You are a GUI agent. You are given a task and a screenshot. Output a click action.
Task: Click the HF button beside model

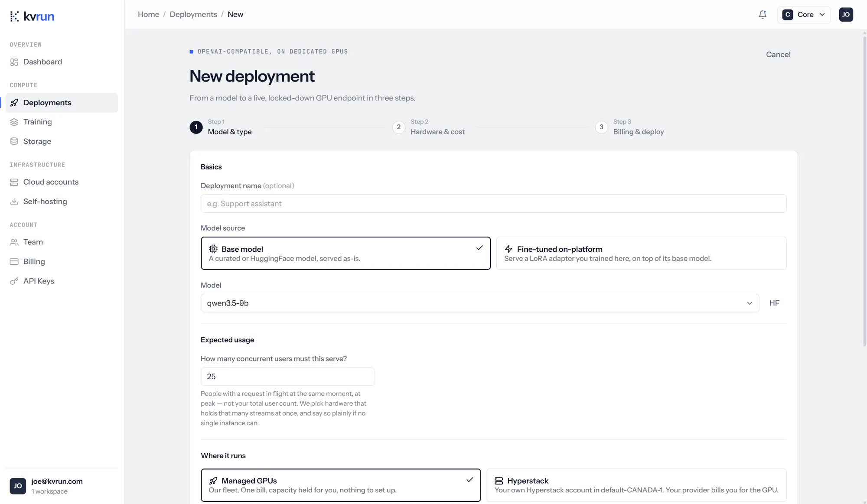coord(774,303)
